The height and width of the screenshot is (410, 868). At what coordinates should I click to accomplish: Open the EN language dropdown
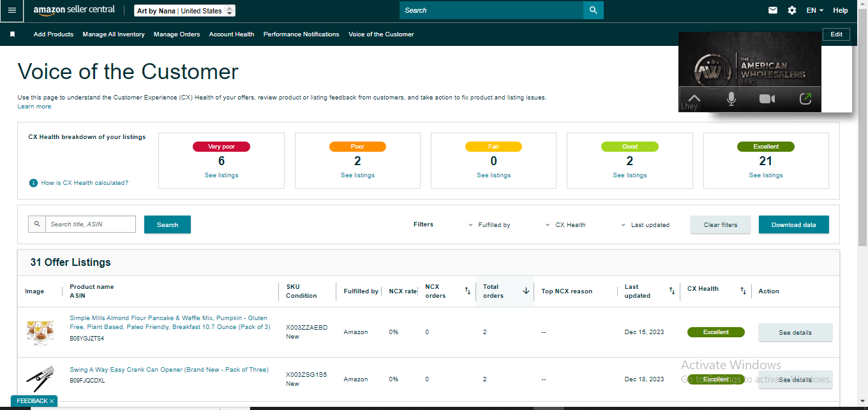815,10
